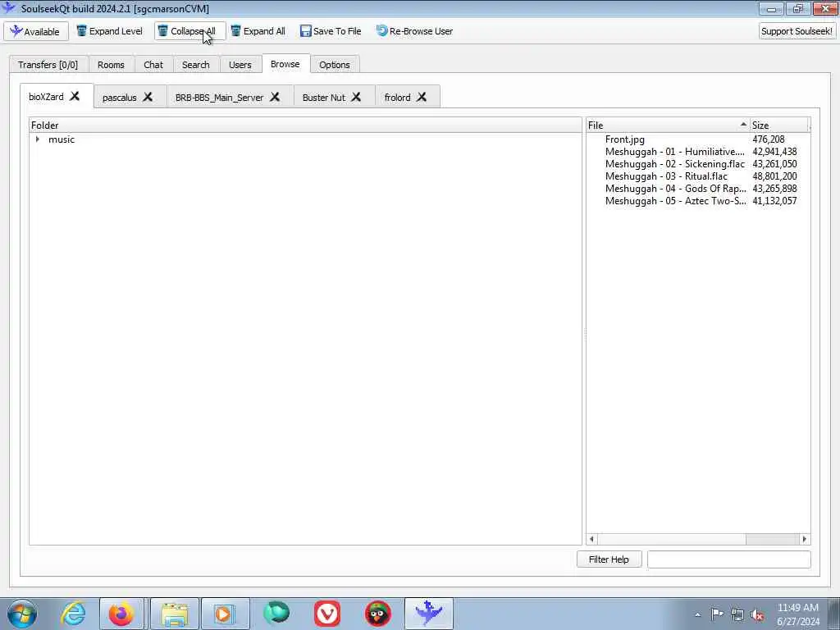Select the music folder
Screen dimensions: 840x630
pos(62,139)
